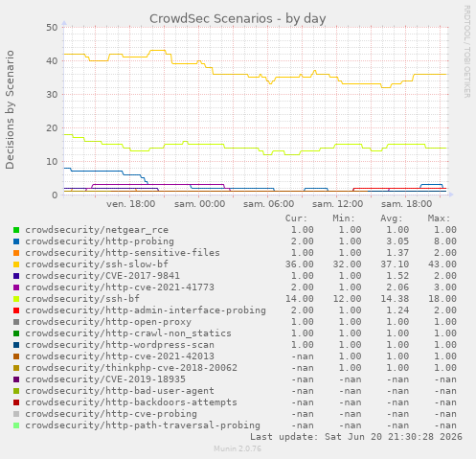Image resolution: width=476 pixels, height=459 pixels.
Task: Click the 37.10 average value
Action: 395,264
